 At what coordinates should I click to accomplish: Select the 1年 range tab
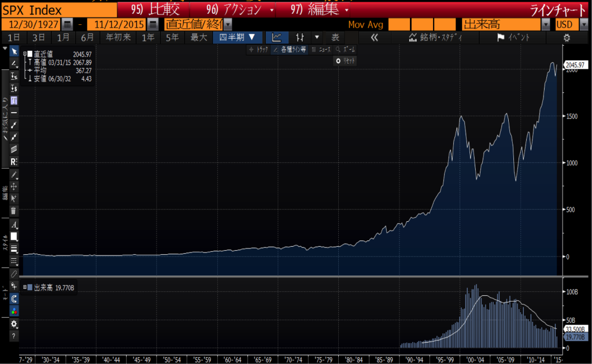[148, 38]
